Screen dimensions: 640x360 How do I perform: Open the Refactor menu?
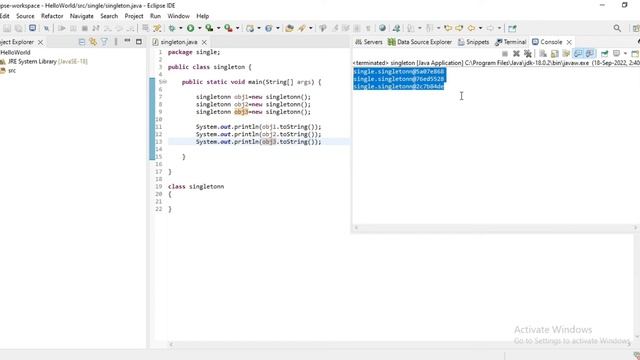click(x=52, y=16)
